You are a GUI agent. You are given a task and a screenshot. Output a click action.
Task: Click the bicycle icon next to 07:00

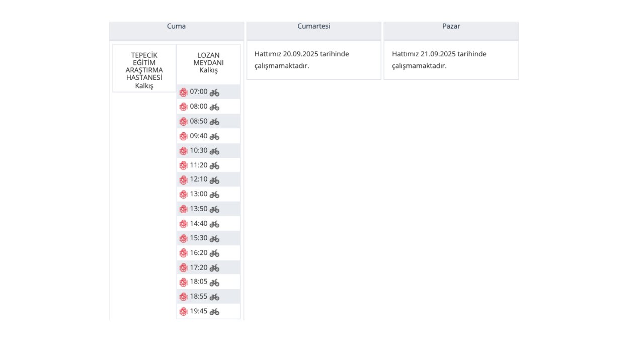coord(214,93)
